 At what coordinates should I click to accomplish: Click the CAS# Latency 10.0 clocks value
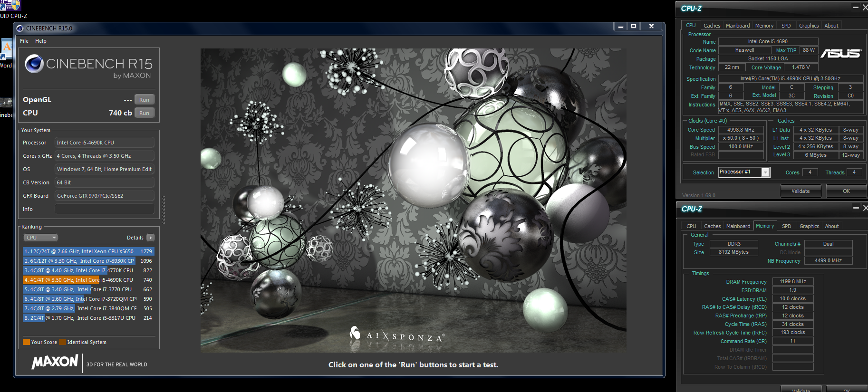pos(793,298)
